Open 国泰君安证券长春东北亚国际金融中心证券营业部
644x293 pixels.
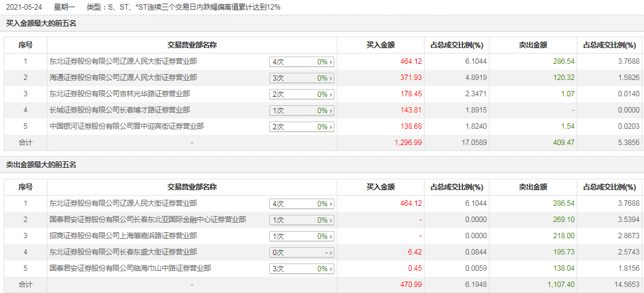(148, 220)
